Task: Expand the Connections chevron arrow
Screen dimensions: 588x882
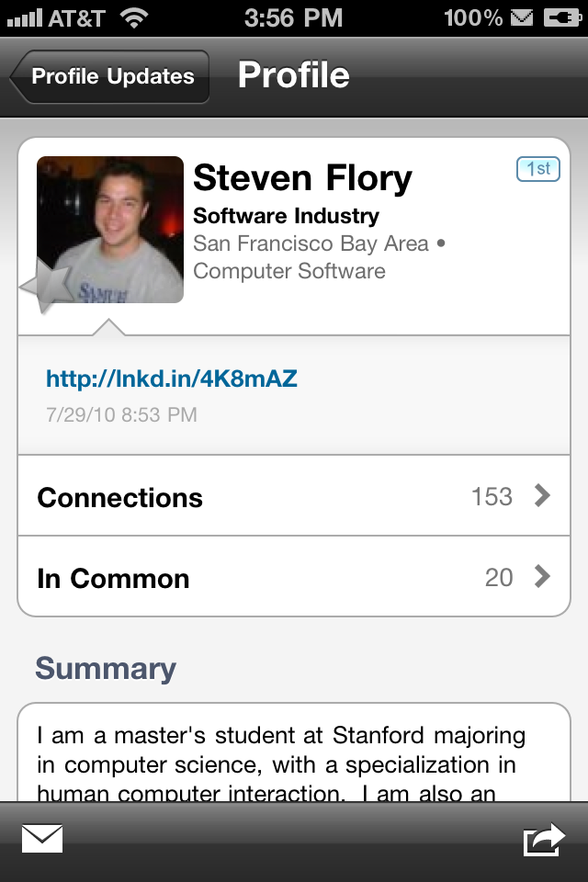Action: (543, 496)
